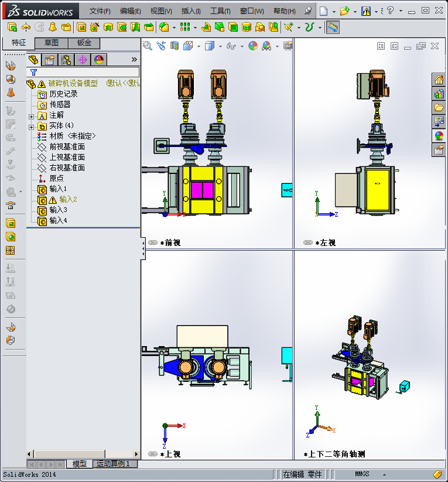Open the ConfigurationManager tab icon
This screenshot has height=482, width=448.
pos(66,60)
